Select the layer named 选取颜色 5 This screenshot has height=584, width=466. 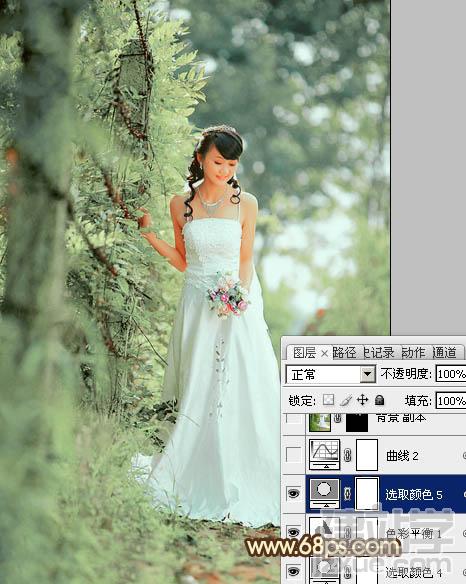(x=414, y=494)
